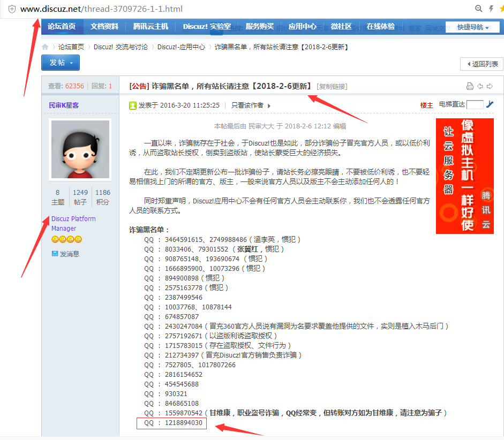
Task: Click the triangle arrow after 只看该作者
Action: (269, 105)
